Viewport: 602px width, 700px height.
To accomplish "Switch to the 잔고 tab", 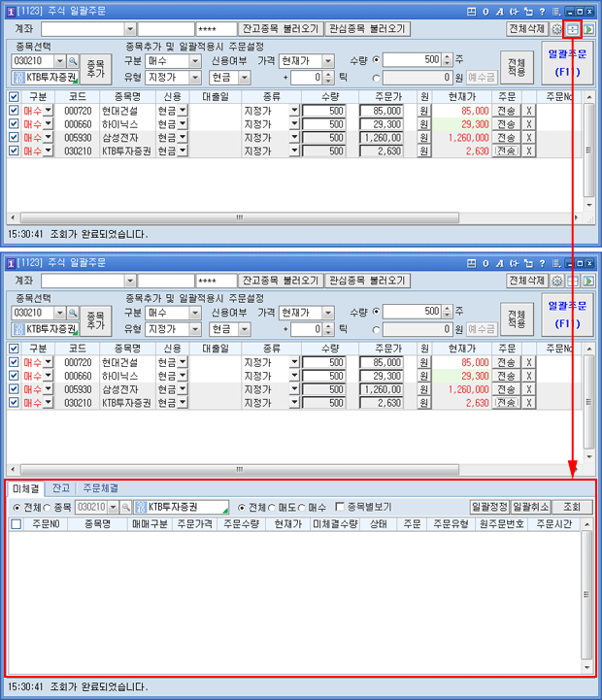I will (x=61, y=488).
